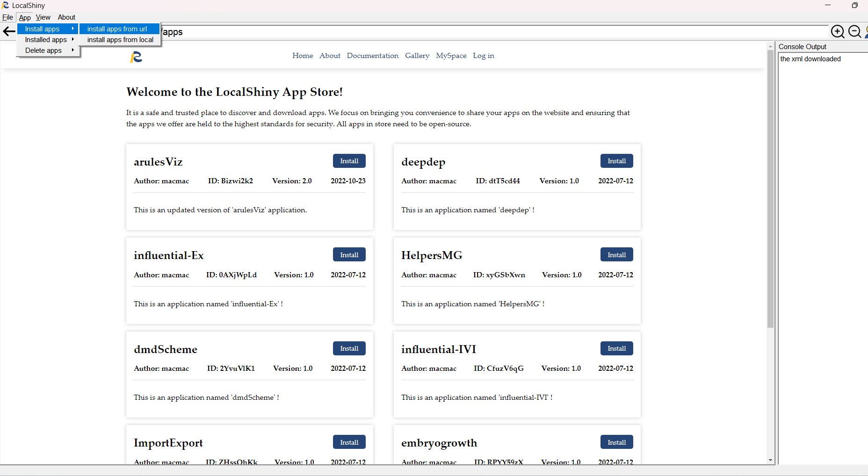Click the dmdScheme card title
The width and height of the screenshot is (868, 476).
[166, 349]
